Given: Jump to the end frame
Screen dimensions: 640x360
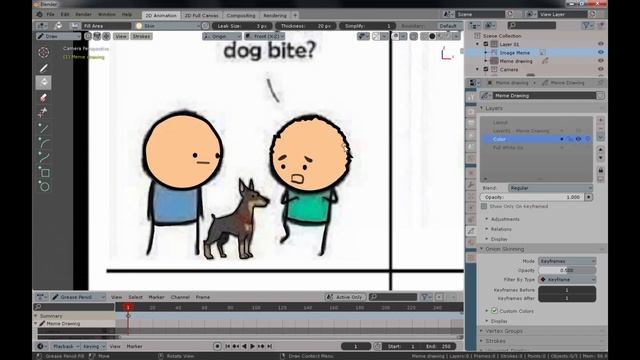Looking at the screenshot, I should tap(269, 346).
